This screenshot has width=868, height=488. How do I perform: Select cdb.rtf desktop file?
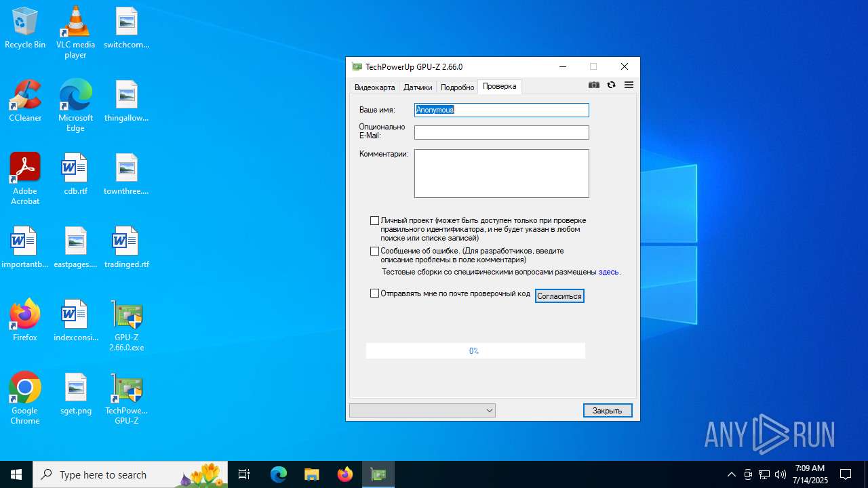tap(75, 174)
